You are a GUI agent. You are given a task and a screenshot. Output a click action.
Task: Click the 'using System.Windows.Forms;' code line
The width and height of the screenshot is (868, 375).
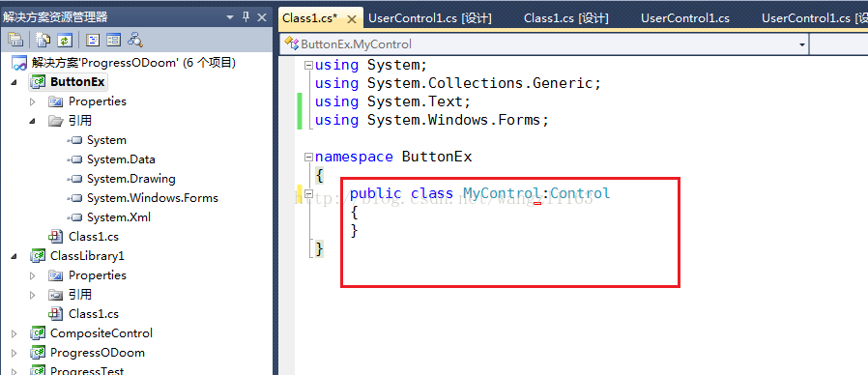coord(432,120)
